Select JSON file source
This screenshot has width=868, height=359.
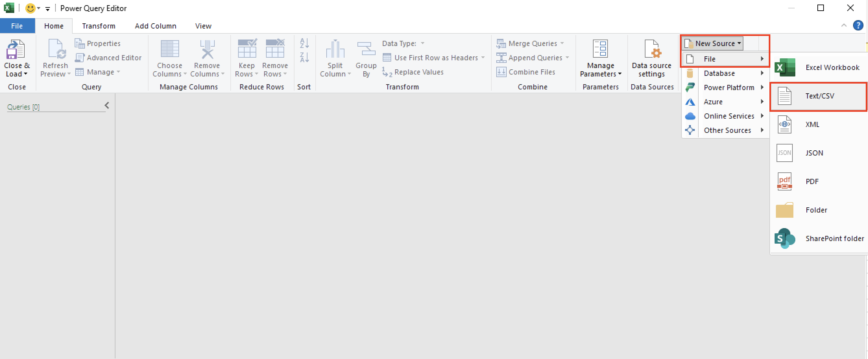819,154
